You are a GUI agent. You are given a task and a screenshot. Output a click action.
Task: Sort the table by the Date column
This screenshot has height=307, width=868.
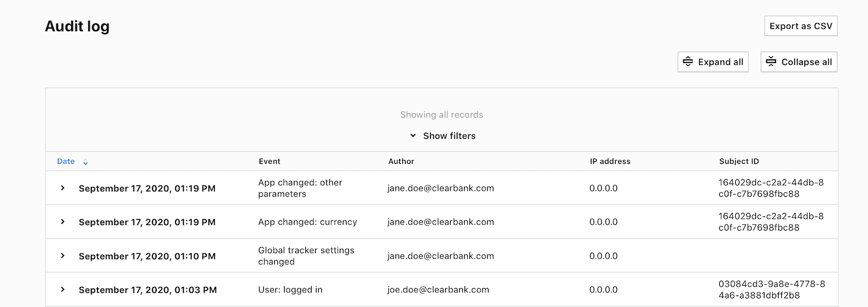coord(66,161)
